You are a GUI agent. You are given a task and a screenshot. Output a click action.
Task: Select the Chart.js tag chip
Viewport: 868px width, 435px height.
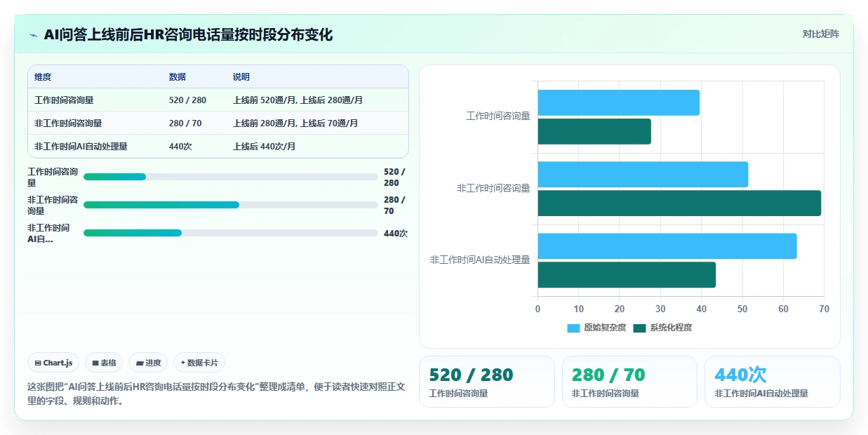pyautogui.click(x=53, y=363)
